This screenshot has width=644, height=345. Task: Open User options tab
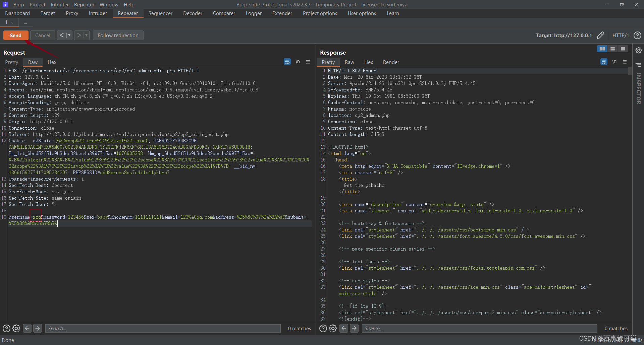click(362, 13)
